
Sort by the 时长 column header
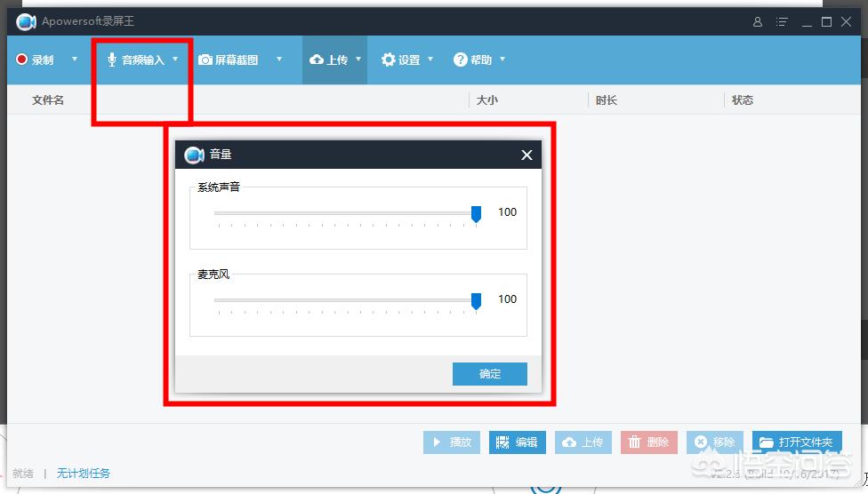[x=607, y=100]
